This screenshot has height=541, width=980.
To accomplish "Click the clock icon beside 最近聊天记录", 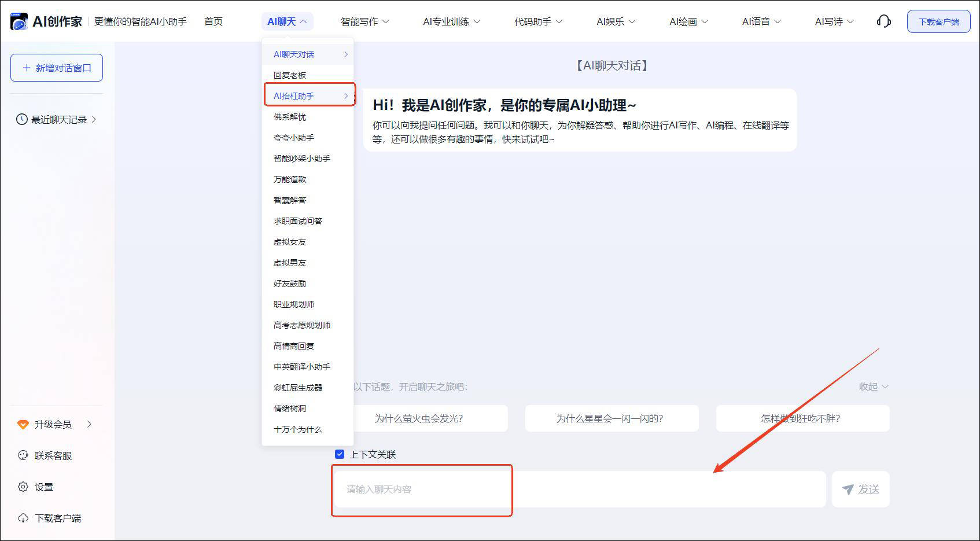I will click(22, 120).
